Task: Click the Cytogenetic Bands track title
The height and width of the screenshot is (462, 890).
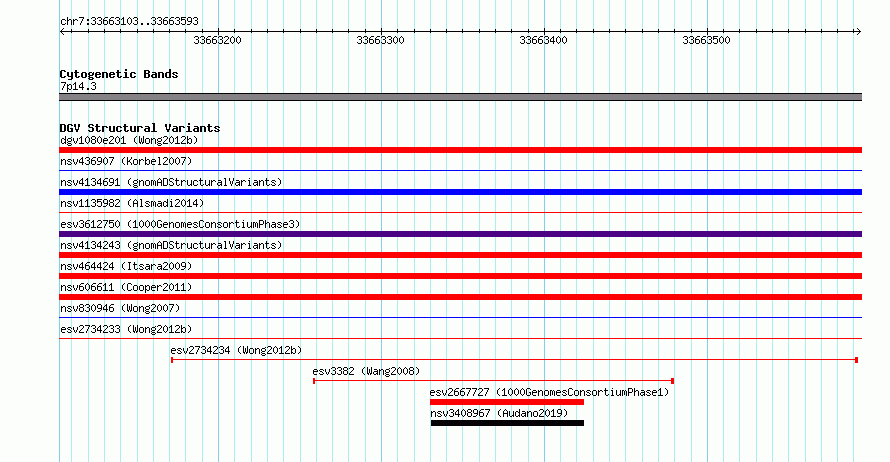Action: coord(119,74)
